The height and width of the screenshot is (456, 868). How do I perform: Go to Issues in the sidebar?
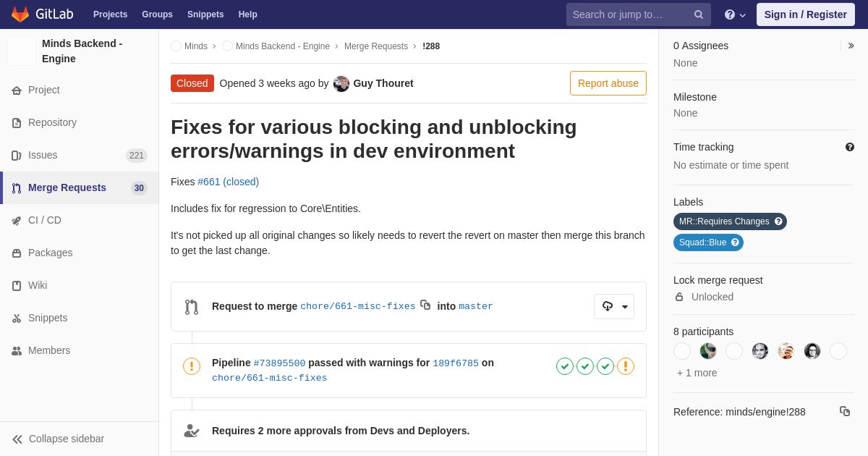(x=43, y=155)
